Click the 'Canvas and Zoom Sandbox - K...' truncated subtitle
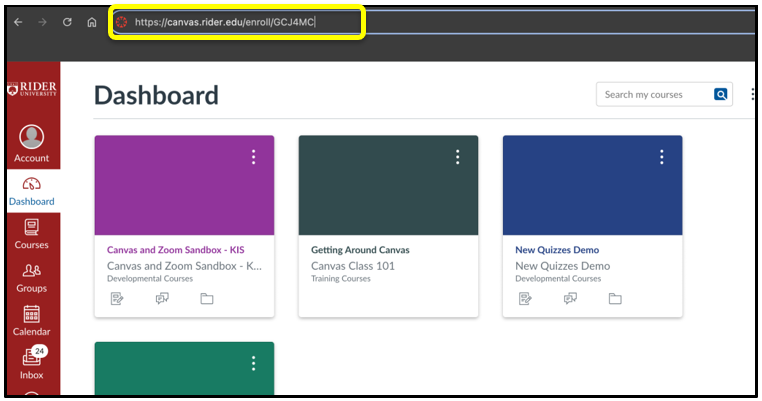The height and width of the screenshot is (401, 762). (x=184, y=266)
